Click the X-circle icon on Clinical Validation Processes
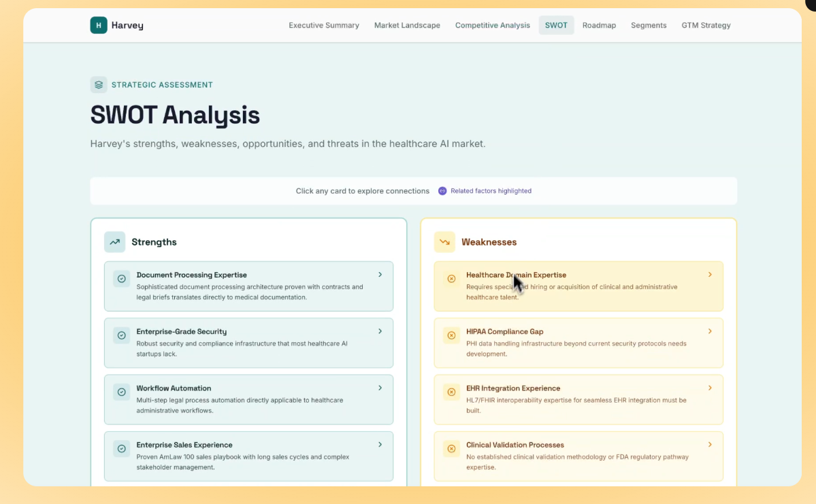This screenshot has width=816, height=504. pos(451,448)
